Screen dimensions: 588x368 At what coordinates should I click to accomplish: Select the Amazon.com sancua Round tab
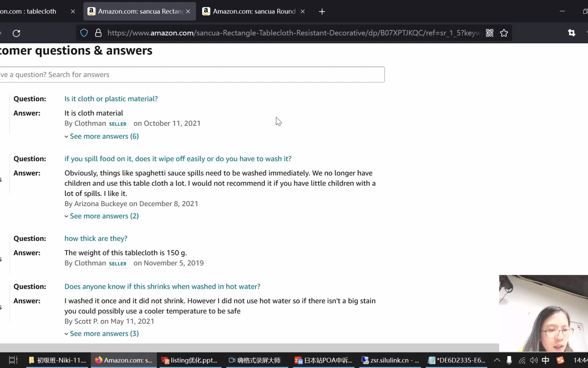(254, 11)
